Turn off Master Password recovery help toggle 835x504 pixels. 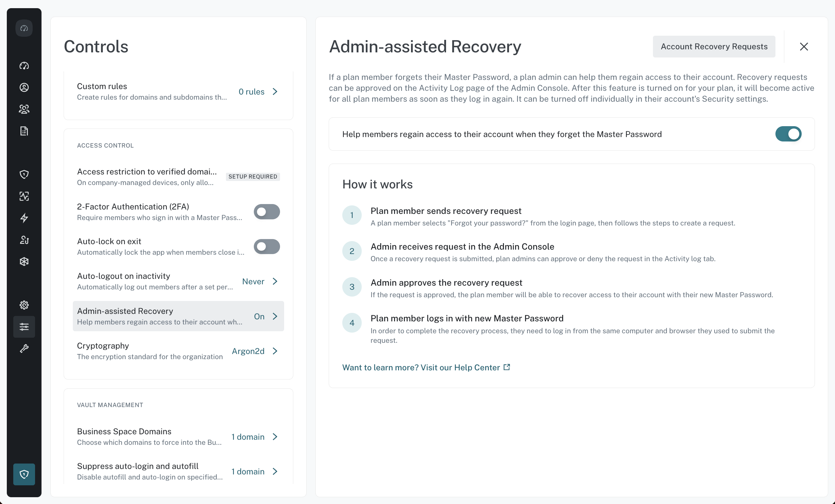[x=788, y=134]
